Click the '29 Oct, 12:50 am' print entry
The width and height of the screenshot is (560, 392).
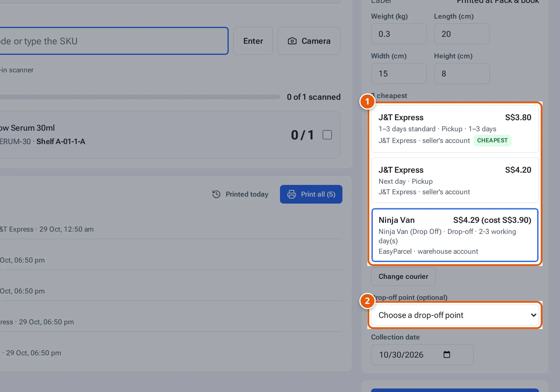click(66, 229)
